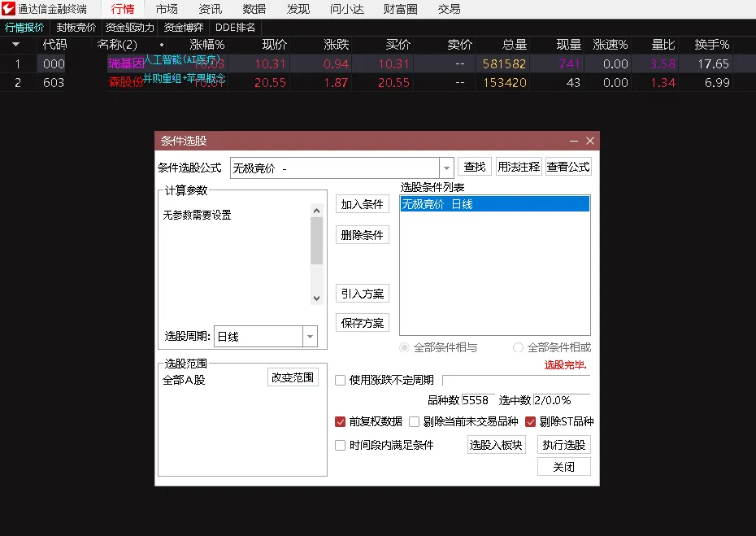Open the 资讯 top menu

(211, 9)
